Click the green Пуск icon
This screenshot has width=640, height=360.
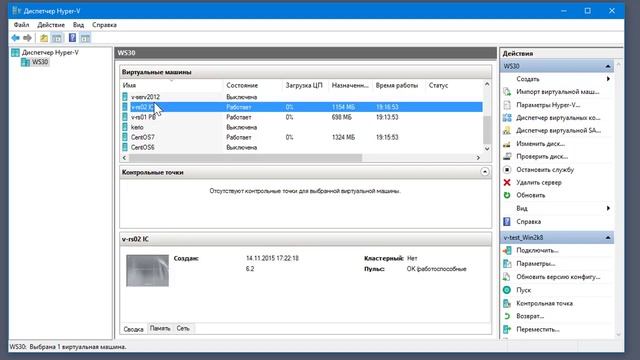[x=507, y=290]
